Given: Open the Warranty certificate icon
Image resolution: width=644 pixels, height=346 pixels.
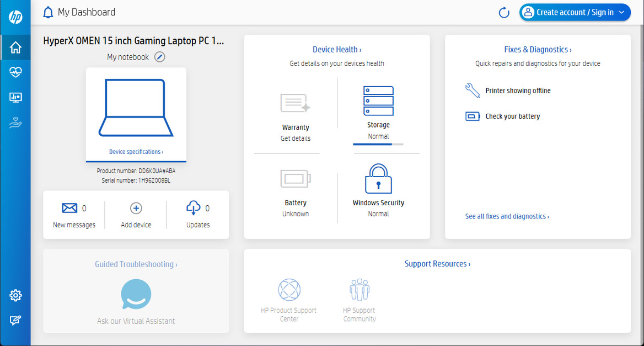Looking at the screenshot, I should (296, 103).
